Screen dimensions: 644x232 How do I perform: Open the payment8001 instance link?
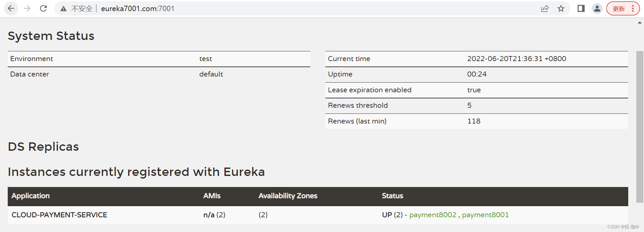point(485,215)
